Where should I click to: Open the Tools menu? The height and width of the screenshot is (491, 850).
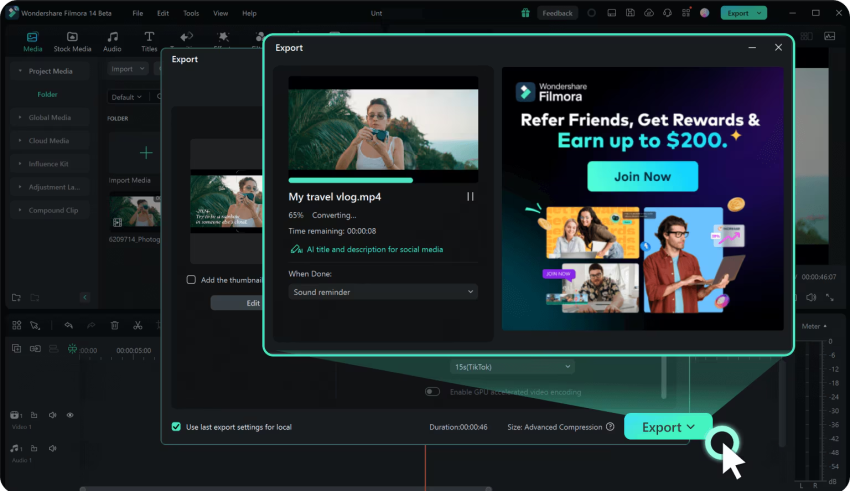tap(191, 13)
